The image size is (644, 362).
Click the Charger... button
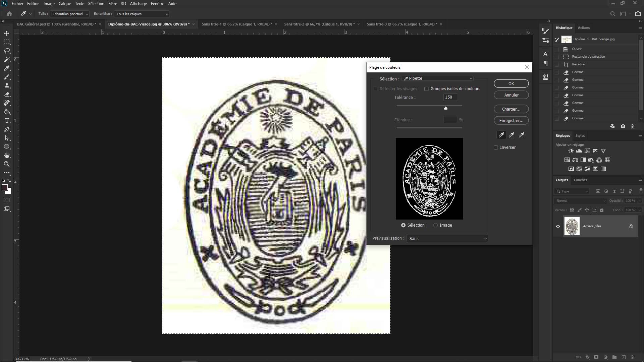511,109
